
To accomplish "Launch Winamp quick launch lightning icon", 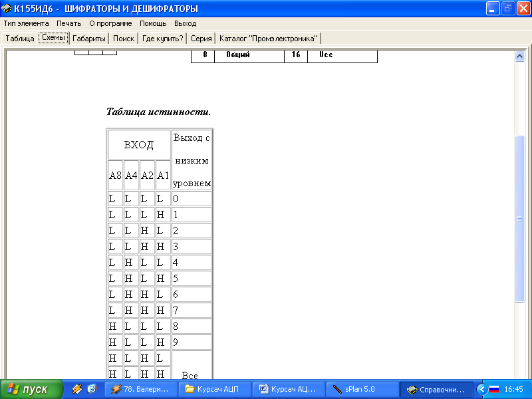I will (76, 389).
